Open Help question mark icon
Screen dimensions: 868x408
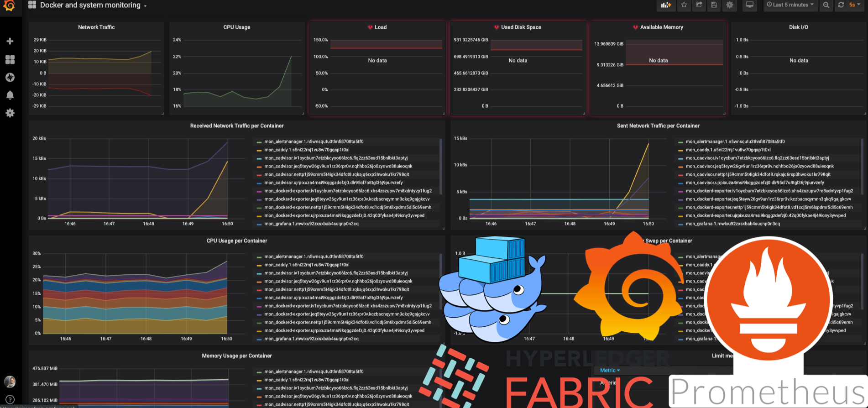10,400
